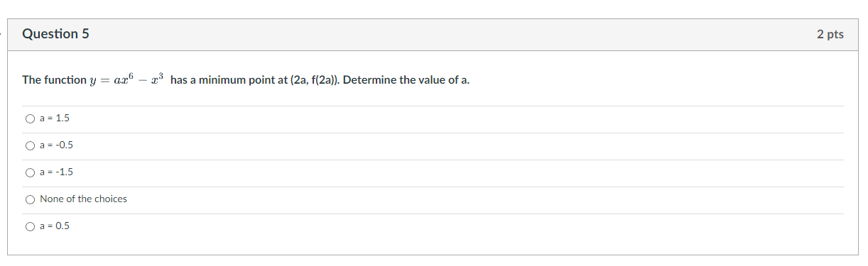868x266 pixels.
Task: Select the a = 1.5 radio button
Action: tap(30, 118)
